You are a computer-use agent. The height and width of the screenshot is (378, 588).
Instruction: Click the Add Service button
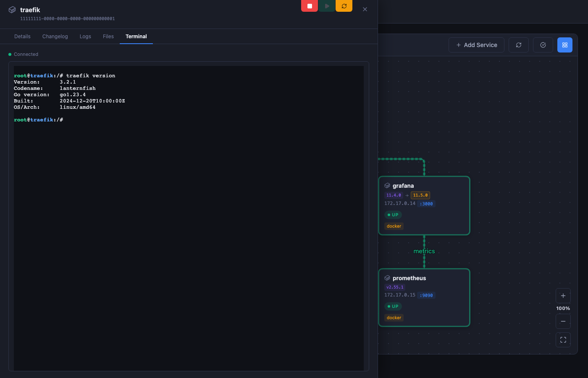(477, 45)
